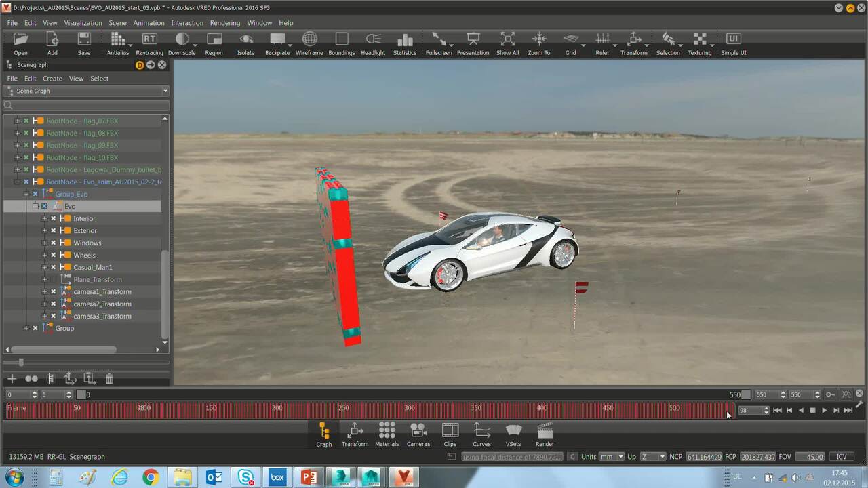Expand the bottom Group node
This screenshot has width=868, height=488.
(x=26, y=328)
